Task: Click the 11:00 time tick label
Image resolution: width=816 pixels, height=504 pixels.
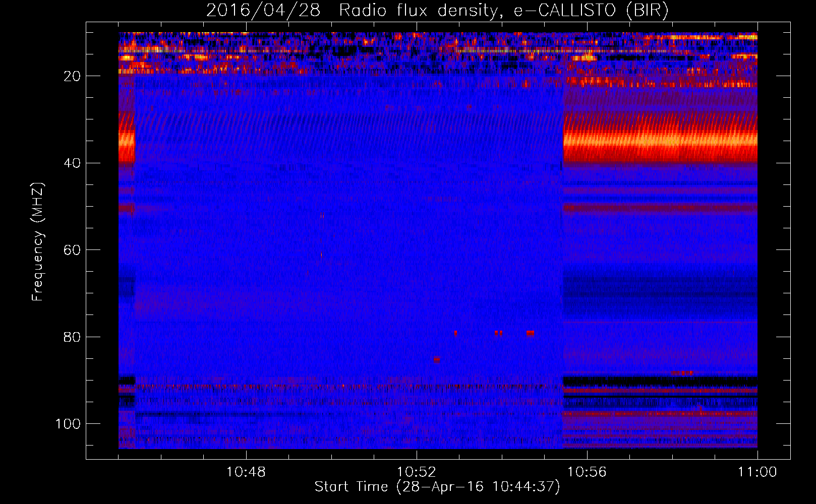Action: click(x=757, y=472)
